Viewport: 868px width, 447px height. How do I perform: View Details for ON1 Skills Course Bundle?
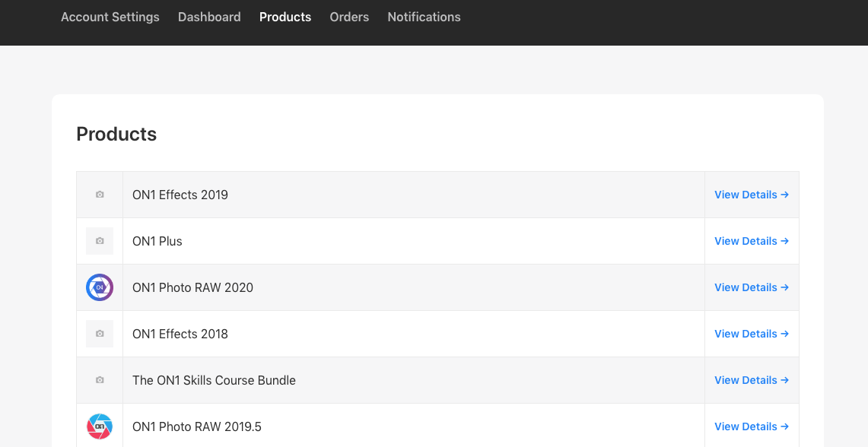751,380
